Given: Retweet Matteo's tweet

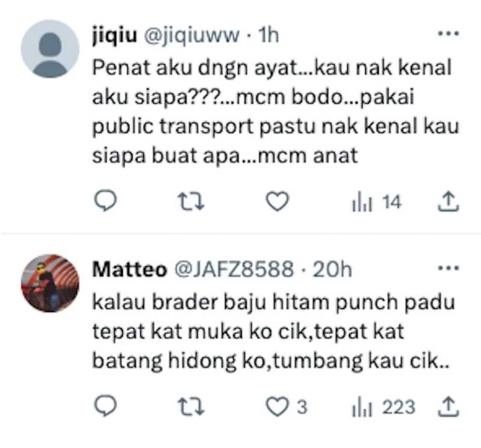Looking at the screenshot, I should (x=191, y=407).
